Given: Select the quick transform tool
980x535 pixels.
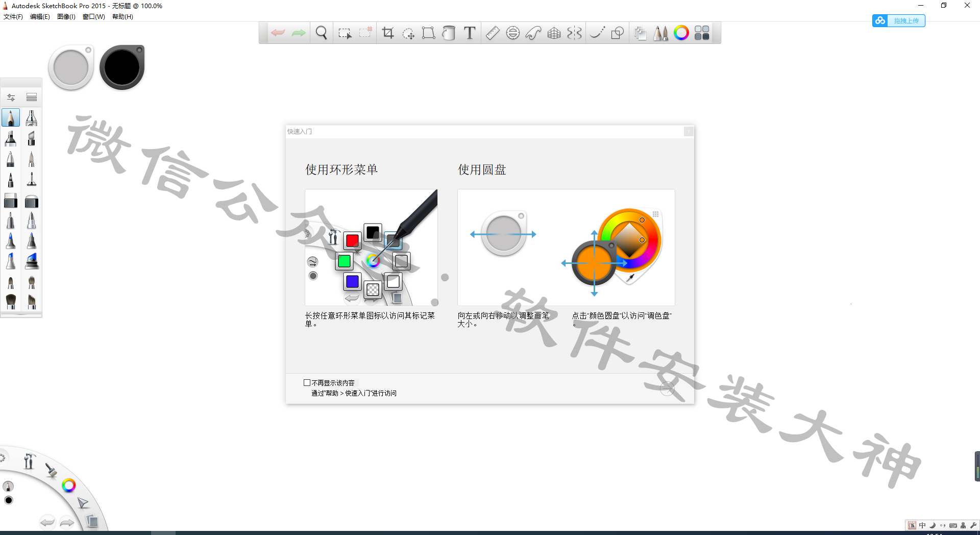Looking at the screenshot, I should (408, 34).
